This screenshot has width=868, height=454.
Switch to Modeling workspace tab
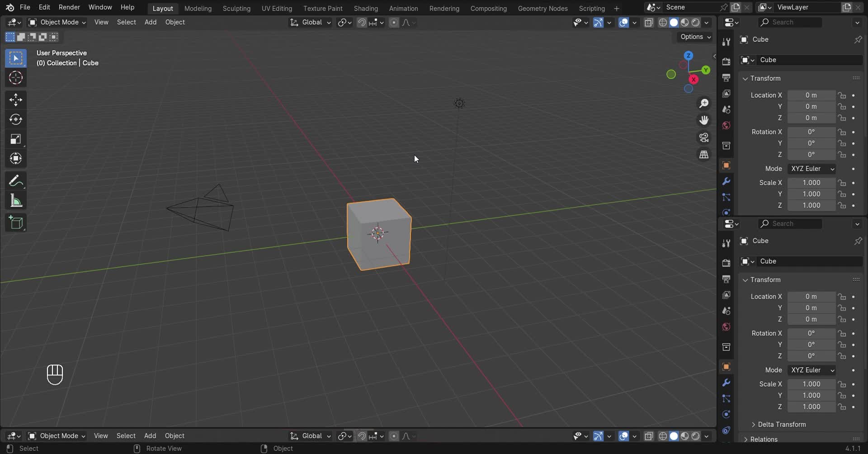198,9
